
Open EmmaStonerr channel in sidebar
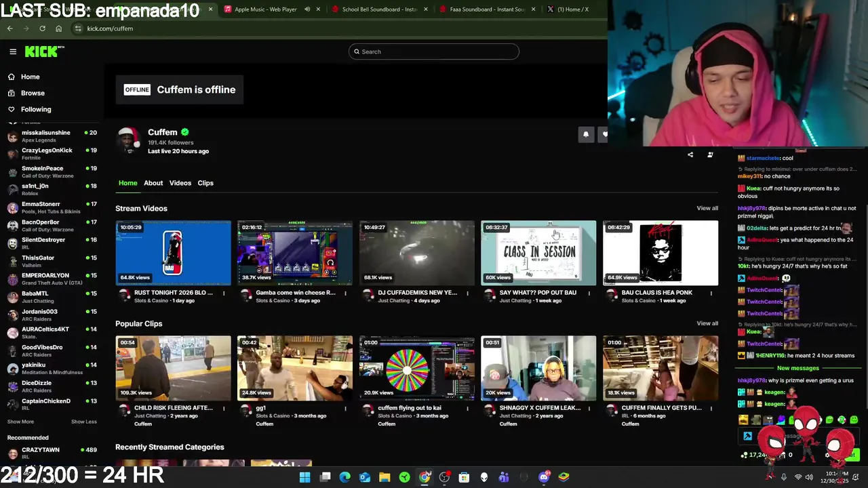pos(52,207)
